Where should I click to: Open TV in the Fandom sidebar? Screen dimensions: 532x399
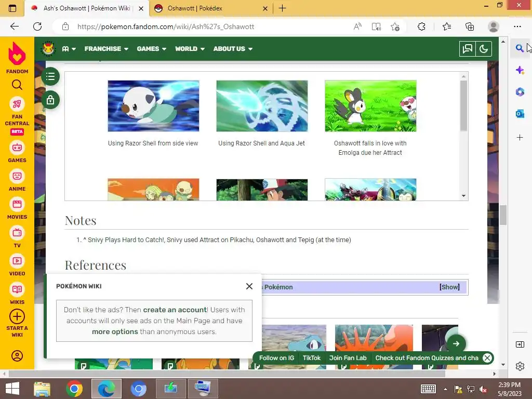click(17, 237)
